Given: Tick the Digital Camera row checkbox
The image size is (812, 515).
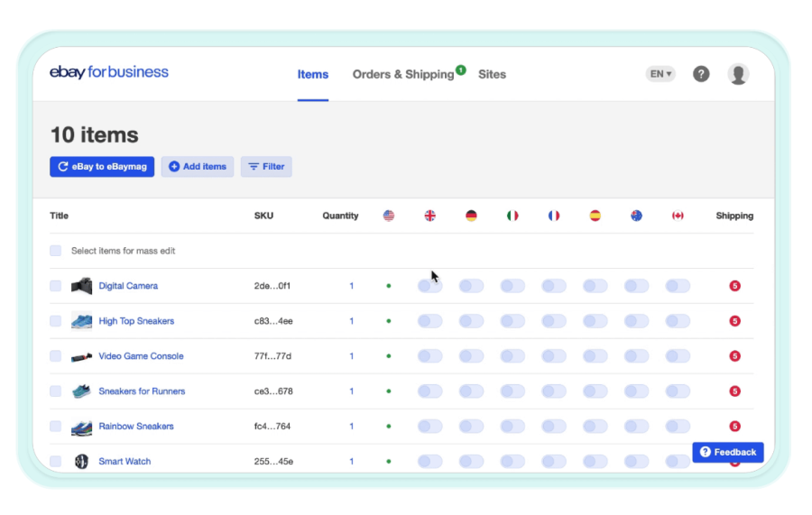Looking at the screenshot, I should click(x=55, y=286).
